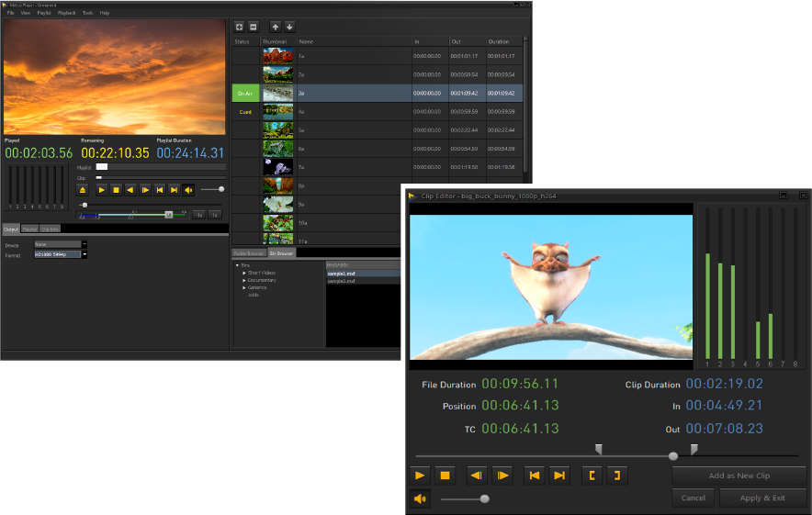This screenshot has width=812, height=515.
Task: Select sample1.mxf in the bin list
Action: coord(363,274)
